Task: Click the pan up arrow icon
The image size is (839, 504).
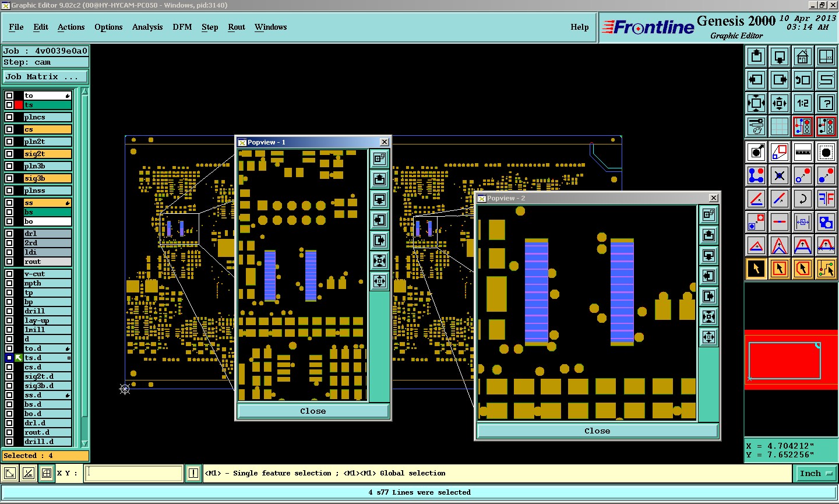Action: 756,57
